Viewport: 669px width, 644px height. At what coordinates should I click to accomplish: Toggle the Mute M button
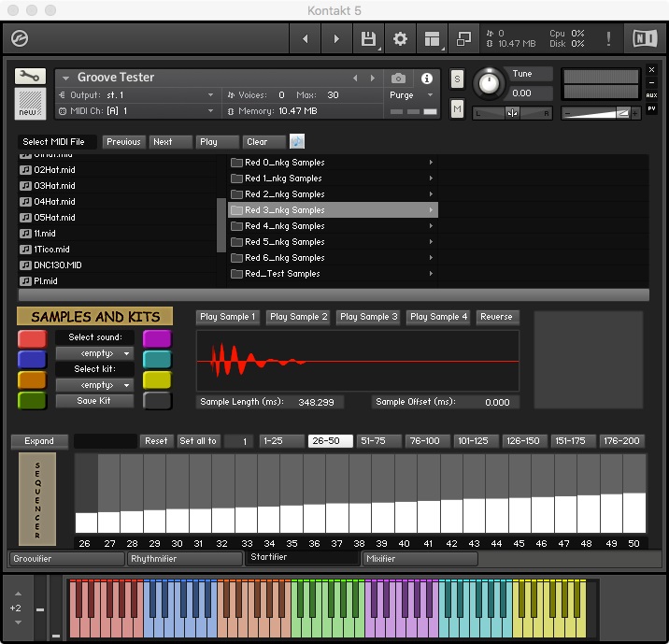point(457,108)
